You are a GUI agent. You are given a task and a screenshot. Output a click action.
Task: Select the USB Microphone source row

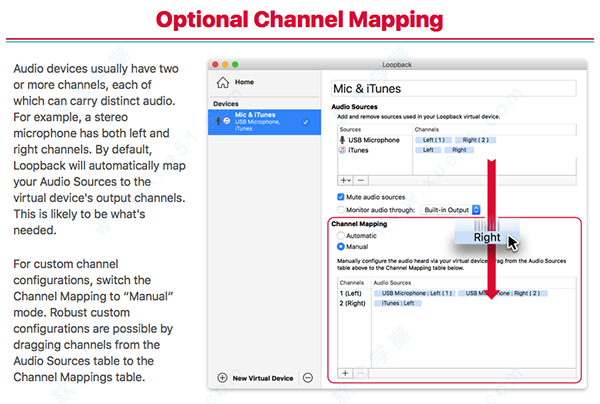[457, 140]
